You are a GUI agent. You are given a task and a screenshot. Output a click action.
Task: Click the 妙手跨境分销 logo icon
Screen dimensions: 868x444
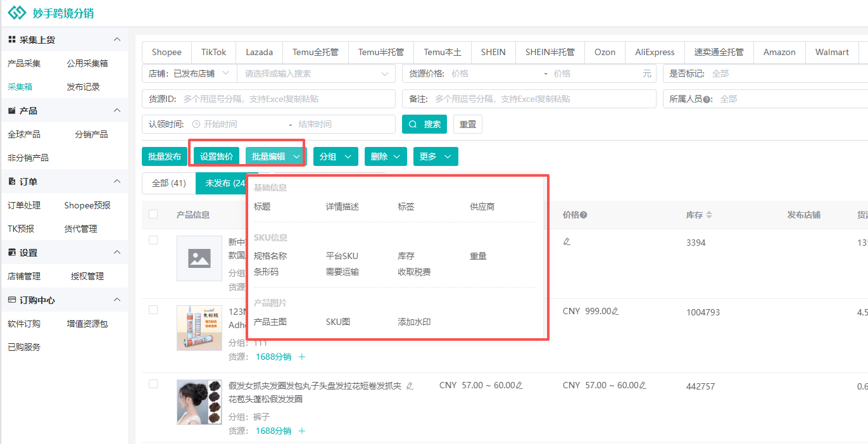(x=17, y=13)
